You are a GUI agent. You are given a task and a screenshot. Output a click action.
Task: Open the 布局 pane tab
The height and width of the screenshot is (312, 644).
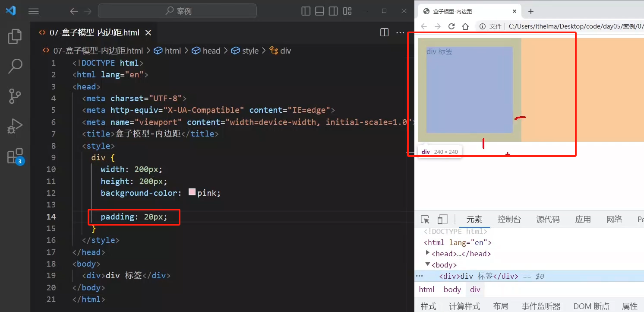click(501, 306)
